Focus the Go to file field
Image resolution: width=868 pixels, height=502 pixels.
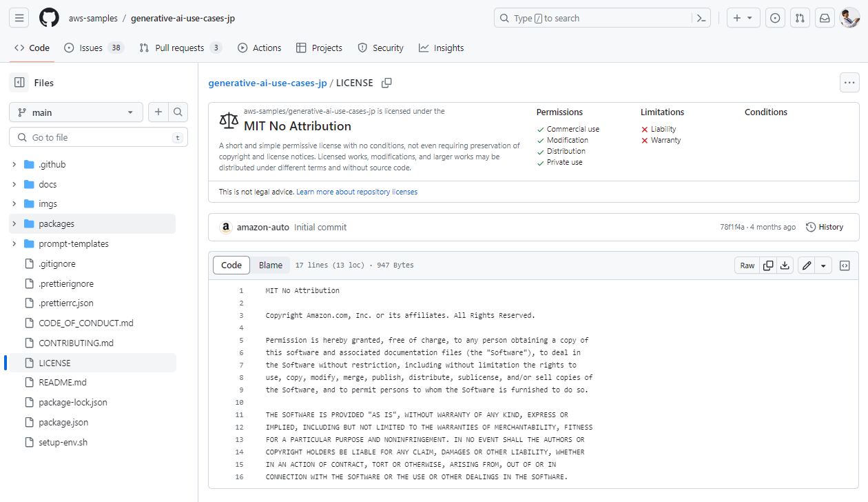point(100,138)
